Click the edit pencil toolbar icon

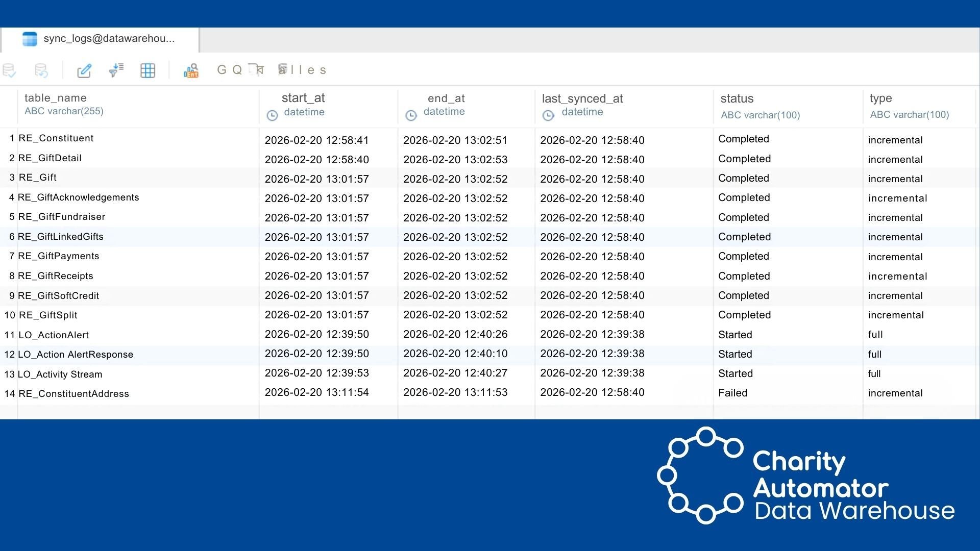tap(84, 70)
